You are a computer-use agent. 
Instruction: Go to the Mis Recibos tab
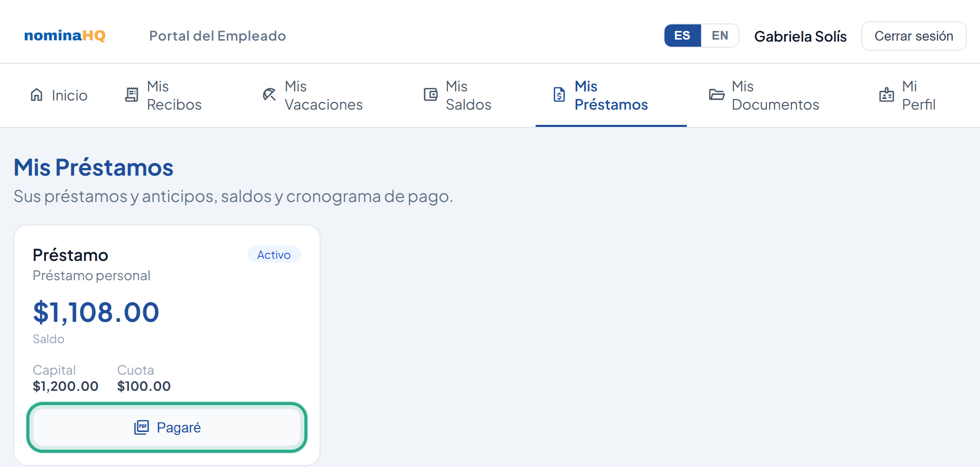[x=163, y=95]
